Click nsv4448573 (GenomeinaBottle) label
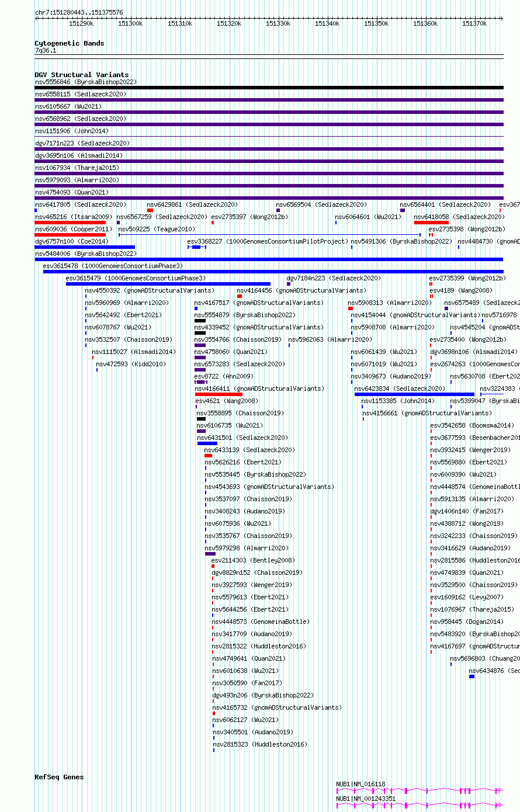This screenshot has width=520, height=812. (261, 622)
